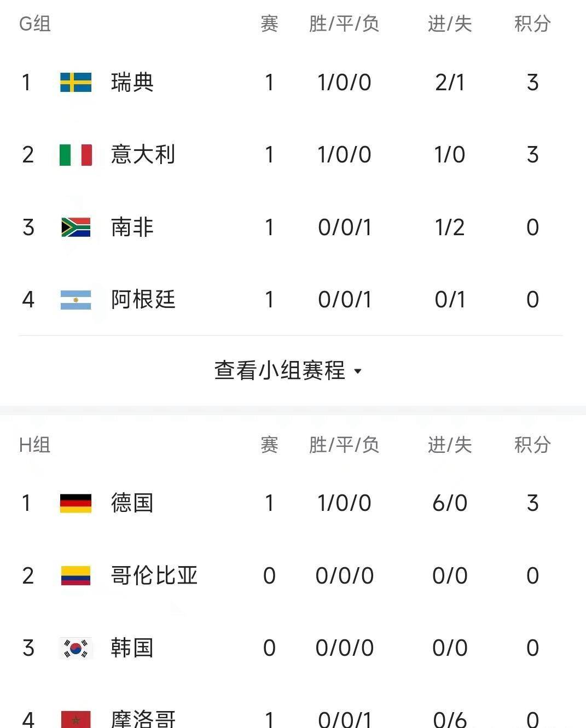Tap the Argentina flag icon
The image size is (586, 728).
pyautogui.click(x=76, y=300)
